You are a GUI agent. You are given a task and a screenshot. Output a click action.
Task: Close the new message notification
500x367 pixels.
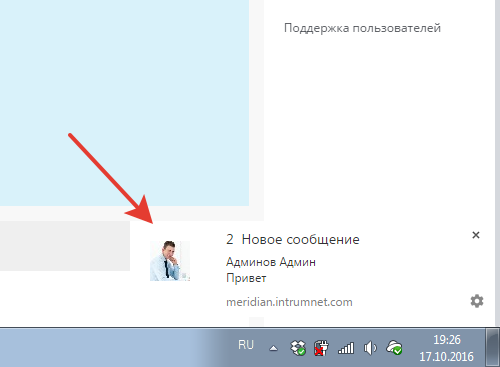[x=476, y=235]
